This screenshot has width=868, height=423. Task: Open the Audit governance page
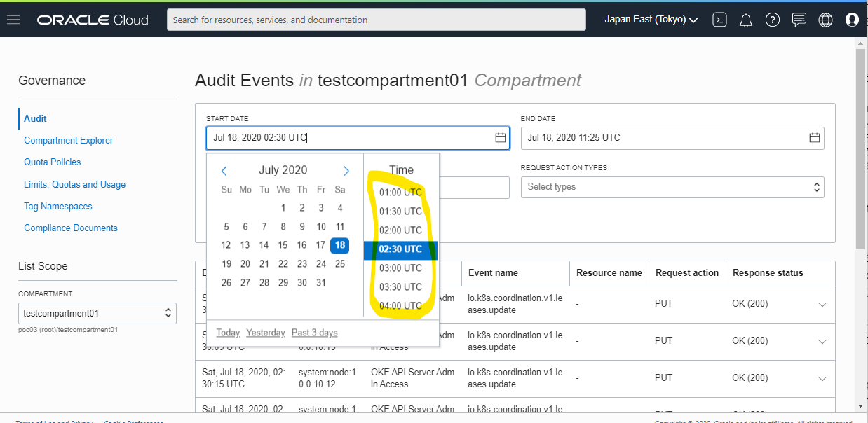(x=36, y=118)
